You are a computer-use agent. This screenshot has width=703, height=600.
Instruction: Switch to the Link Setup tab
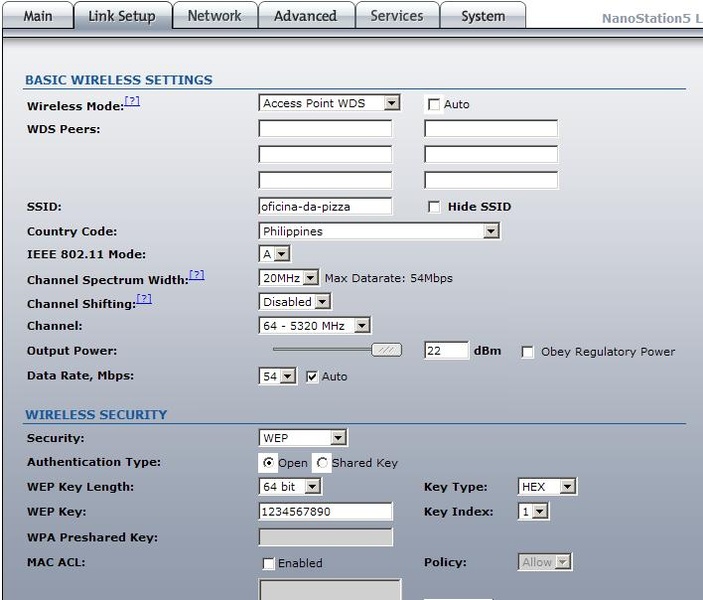pos(122,16)
